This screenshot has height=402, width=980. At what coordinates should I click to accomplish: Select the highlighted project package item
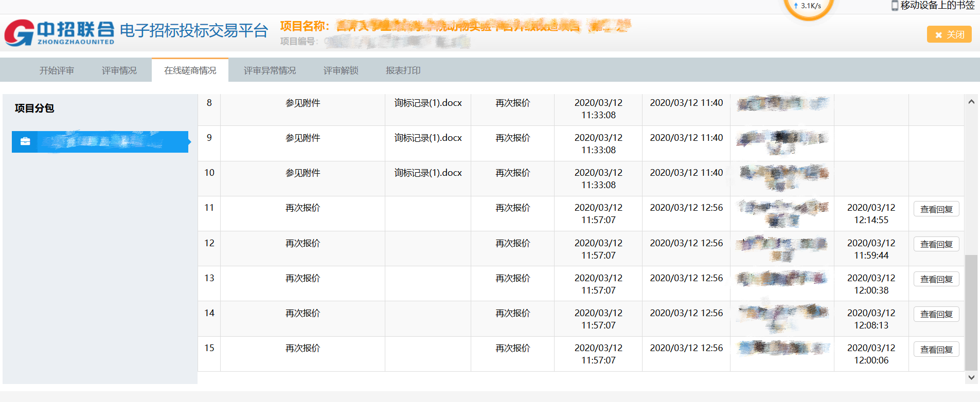[100, 141]
